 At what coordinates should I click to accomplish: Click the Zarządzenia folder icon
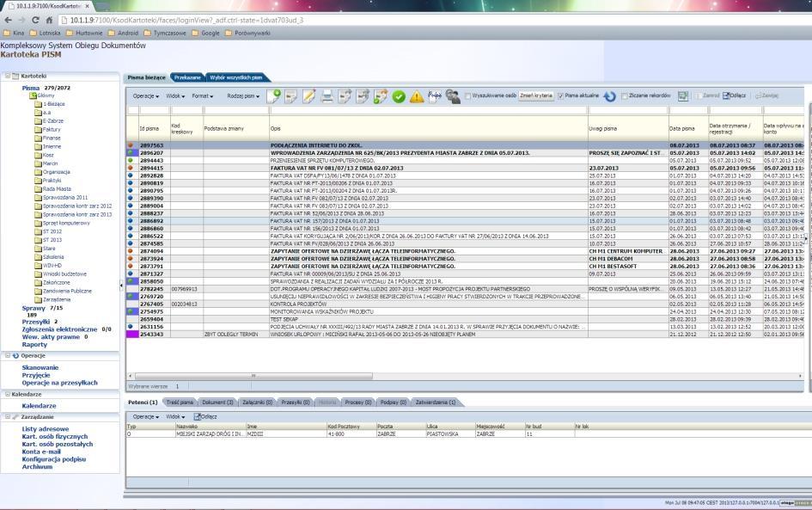pyautogui.click(x=38, y=299)
